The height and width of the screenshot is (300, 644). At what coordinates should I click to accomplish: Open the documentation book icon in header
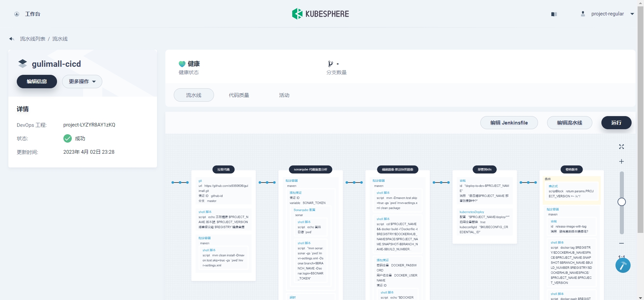point(554,14)
